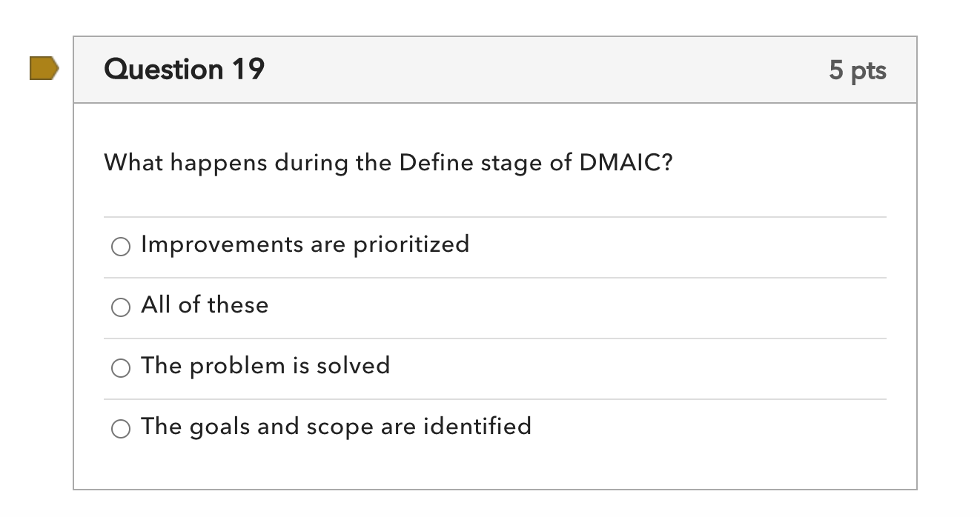Click the radio circle next to first answer
Viewport: 980px width, 517px height.
[x=120, y=245]
